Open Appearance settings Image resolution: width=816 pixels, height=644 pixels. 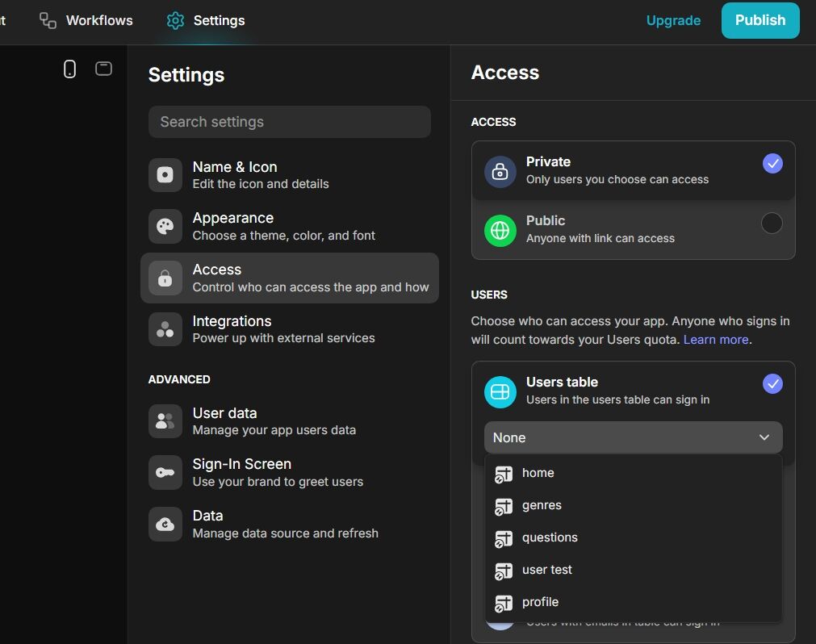pos(289,226)
